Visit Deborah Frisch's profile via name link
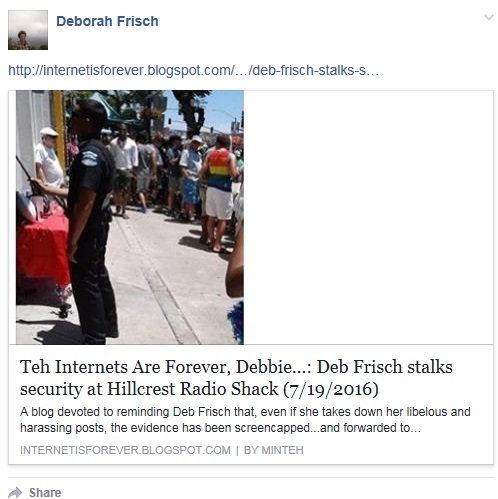The image size is (498, 499). pos(107,21)
